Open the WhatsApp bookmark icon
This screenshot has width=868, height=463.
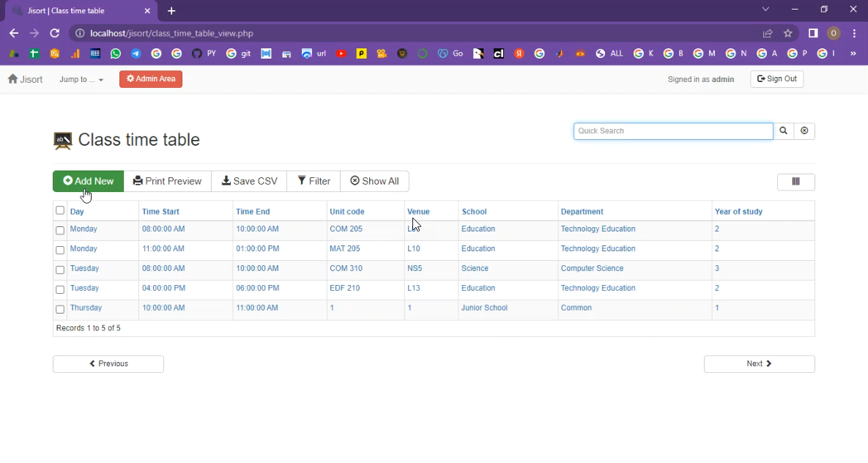[x=116, y=53]
